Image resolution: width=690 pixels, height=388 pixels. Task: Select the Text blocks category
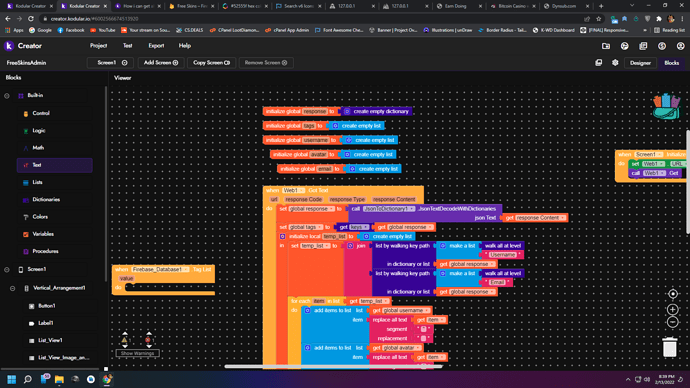tap(55, 165)
